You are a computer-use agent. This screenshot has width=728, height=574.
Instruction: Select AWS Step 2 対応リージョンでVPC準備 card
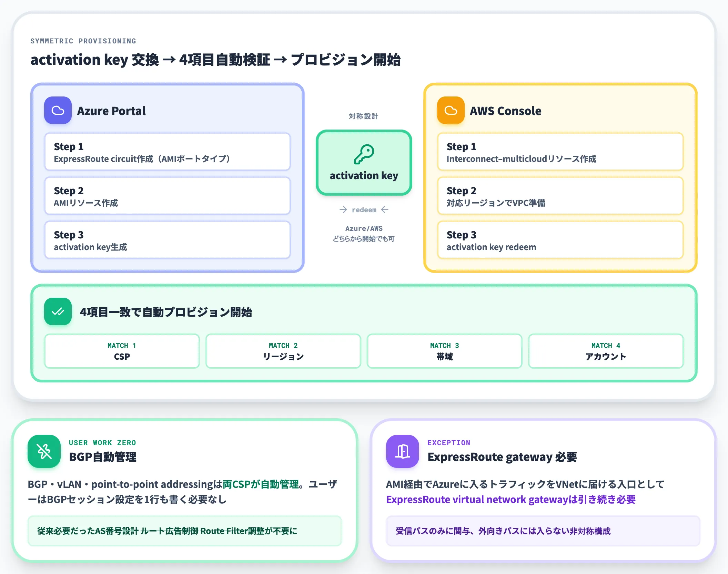560,196
